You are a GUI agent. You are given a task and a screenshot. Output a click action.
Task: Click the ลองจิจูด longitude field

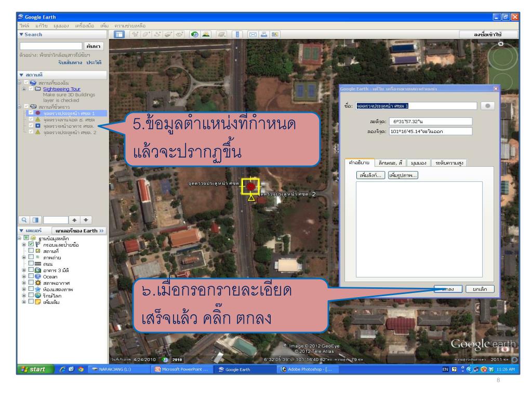pyautogui.click(x=431, y=131)
